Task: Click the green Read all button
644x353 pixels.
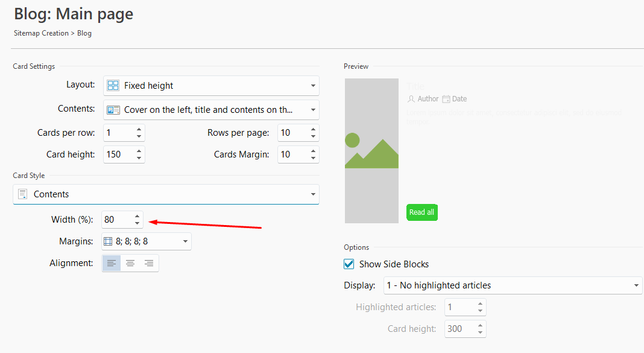Action: tap(422, 212)
